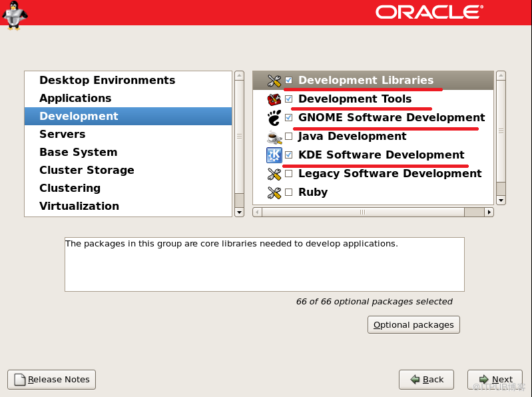The width and height of the screenshot is (532, 397).
Task: Click the group description text box
Action: coord(264,264)
